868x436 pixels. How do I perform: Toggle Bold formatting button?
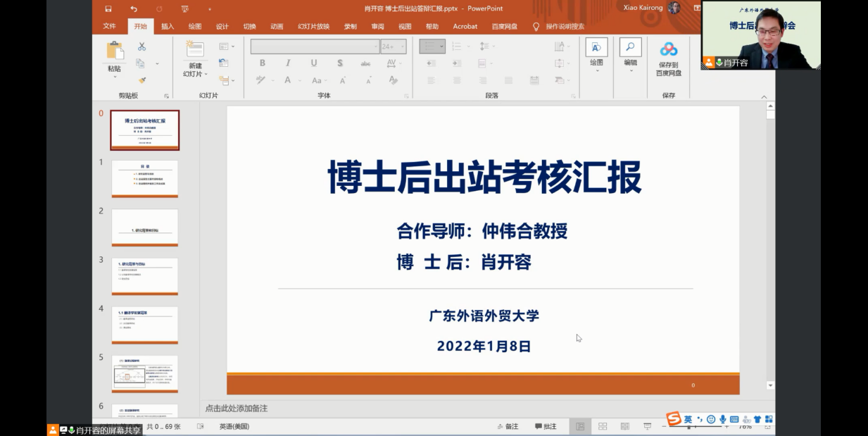tap(262, 63)
